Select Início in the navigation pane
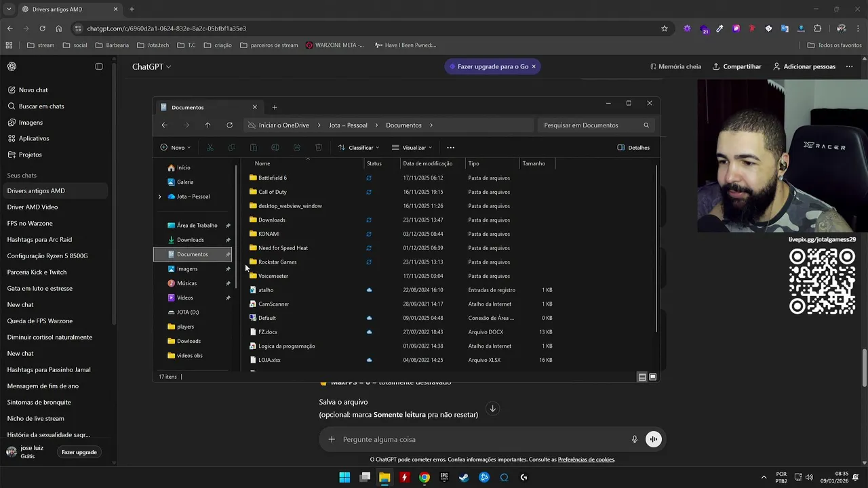868x488 pixels. pyautogui.click(x=178, y=167)
